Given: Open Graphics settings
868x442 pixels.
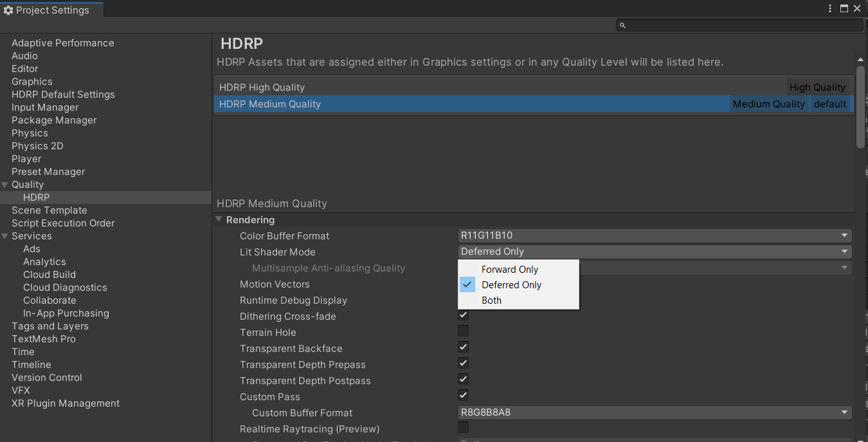Looking at the screenshot, I should tap(32, 82).
